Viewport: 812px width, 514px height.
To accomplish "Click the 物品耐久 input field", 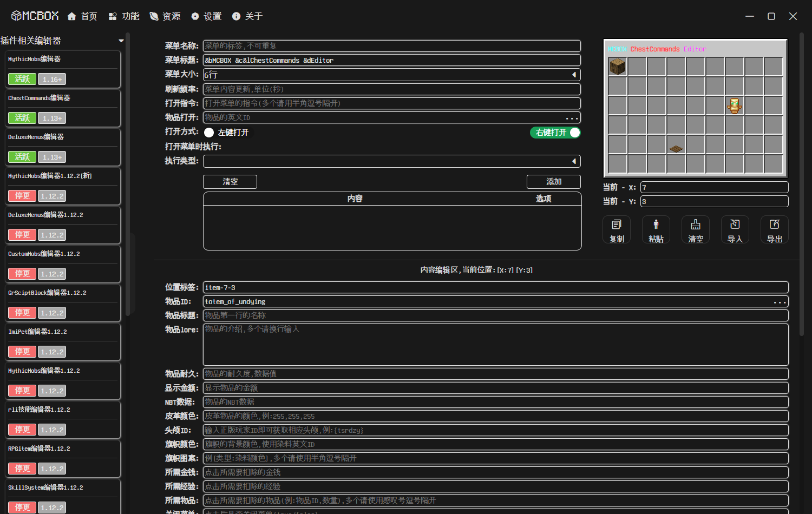I will (x=496, y=374).
